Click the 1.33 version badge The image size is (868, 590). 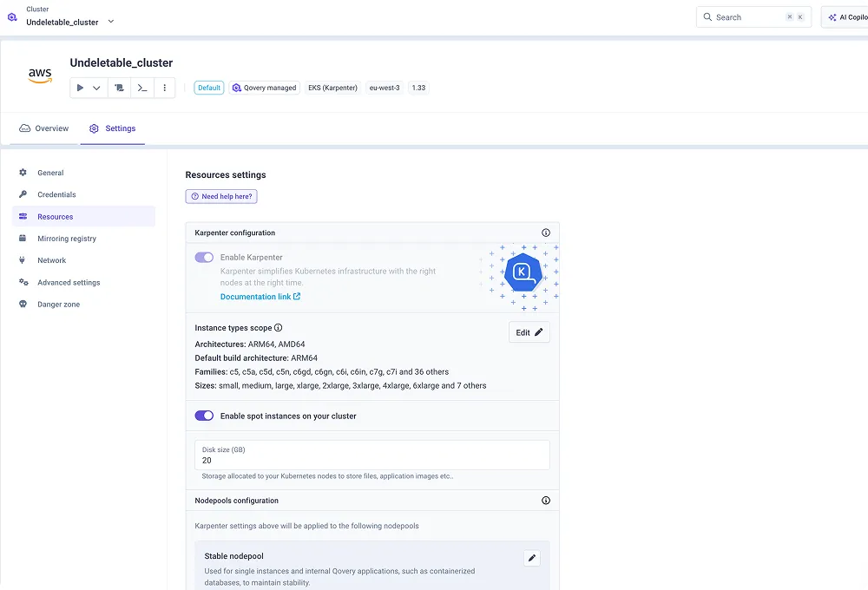(x=418, y=88)
